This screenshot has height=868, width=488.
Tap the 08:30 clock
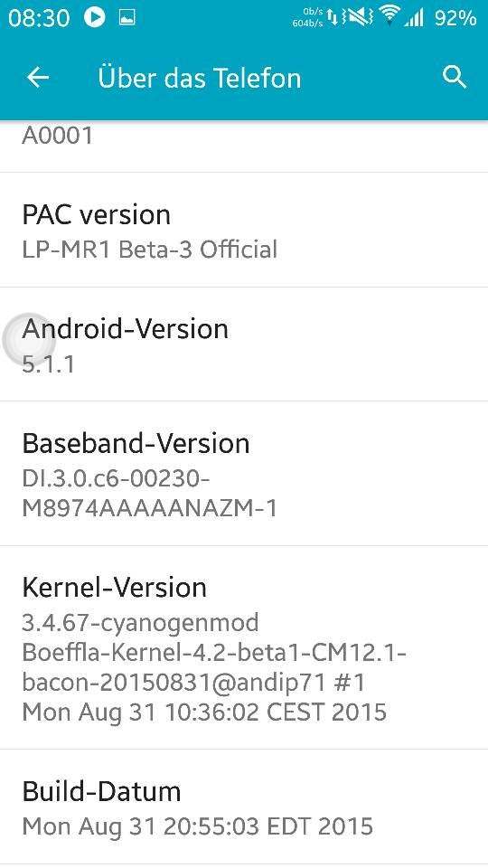39,18
